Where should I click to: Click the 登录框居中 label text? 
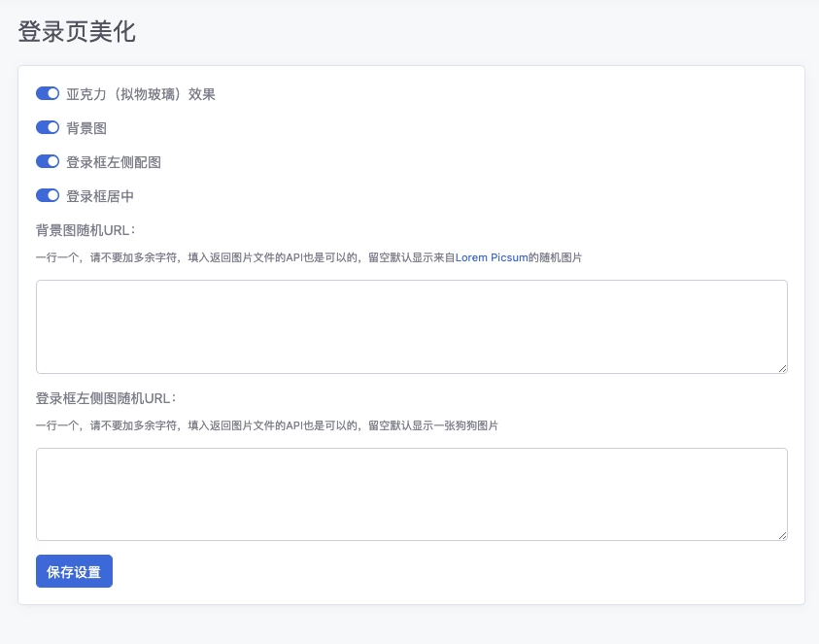coord(102,195)
